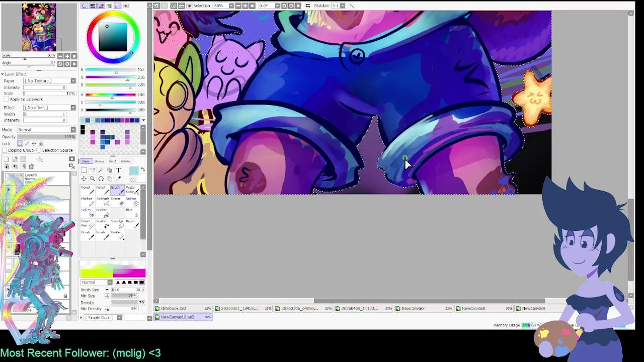Select the Water Color tool

point(132,190)
